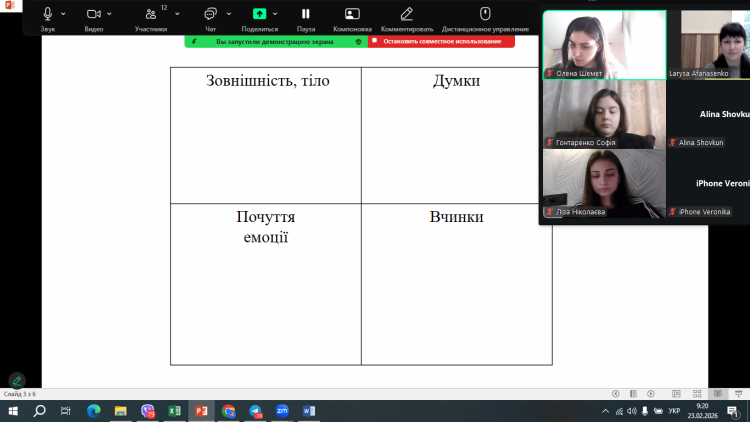Click the green Поделиться share icon
The width and height of the screenshot is (750, 422).
point(260,14)
